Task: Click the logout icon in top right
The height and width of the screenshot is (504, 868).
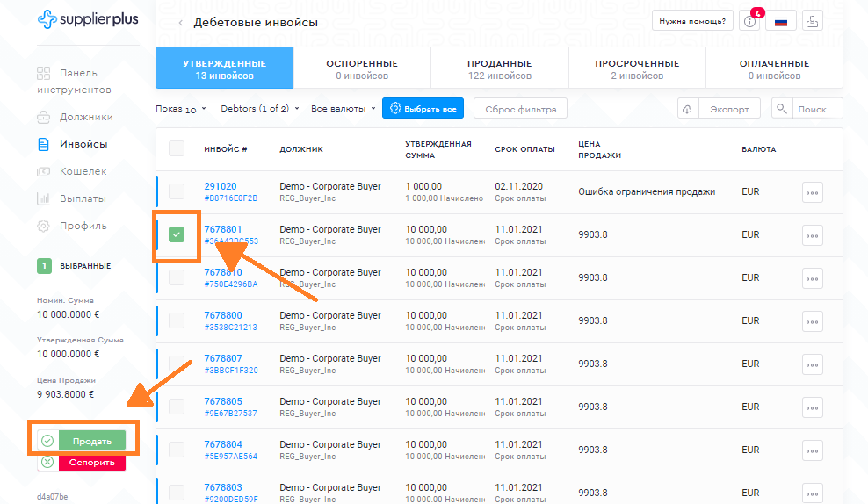Action: (812, 22)
